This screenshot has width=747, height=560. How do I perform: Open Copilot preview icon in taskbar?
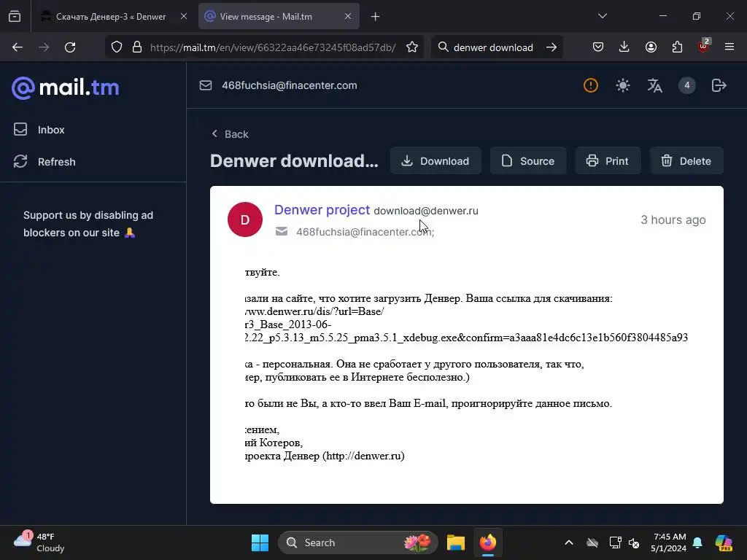point(724,542)
